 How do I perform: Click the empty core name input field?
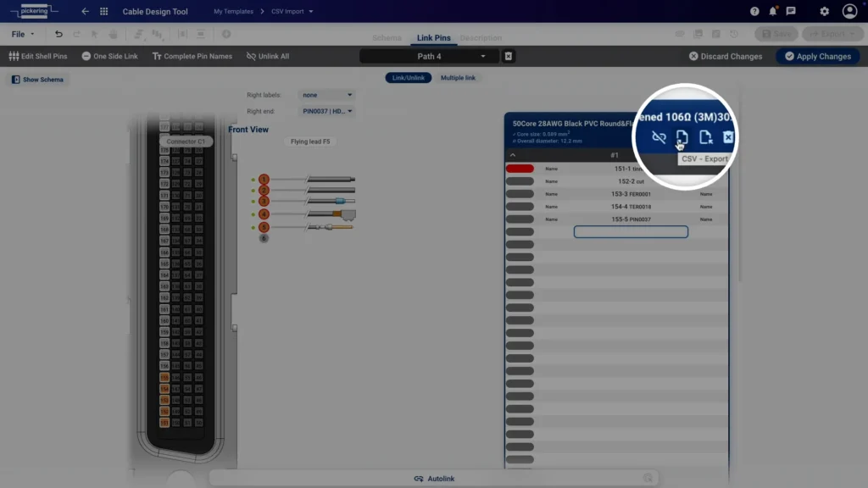(631, 232)
